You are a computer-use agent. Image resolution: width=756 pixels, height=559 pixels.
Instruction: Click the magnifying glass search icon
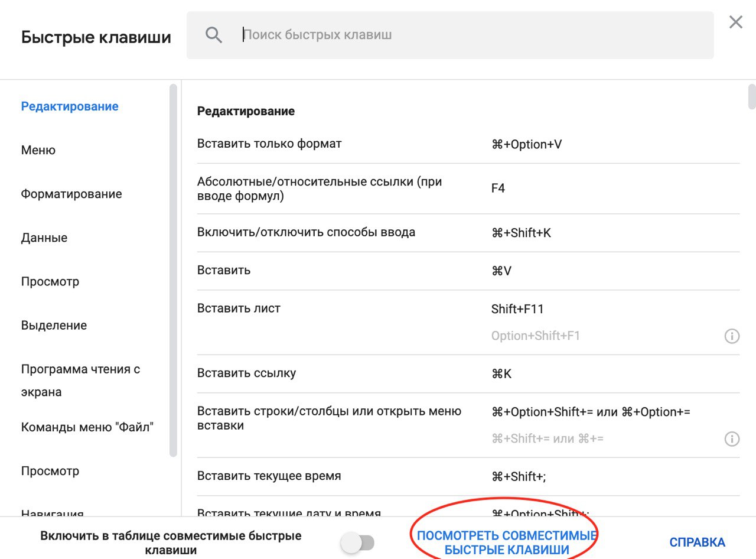point(214,35)
